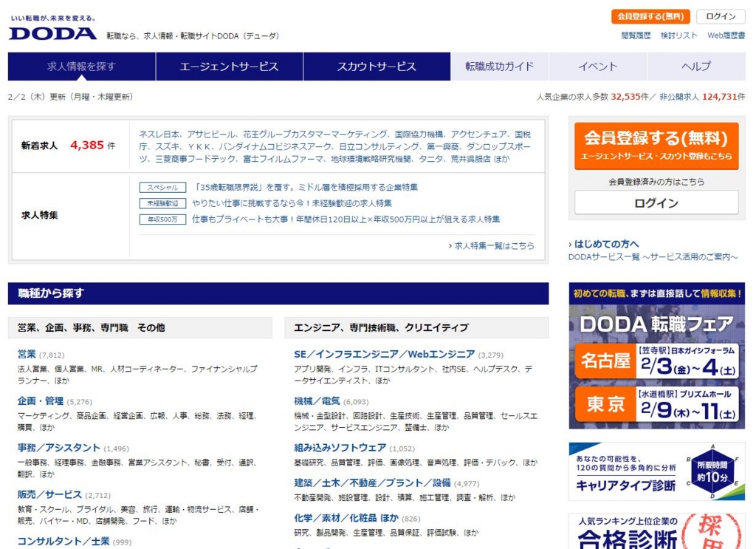The image size is (756, 549).
Task: Click the 合格診断 banner
Action: (656, 531)
